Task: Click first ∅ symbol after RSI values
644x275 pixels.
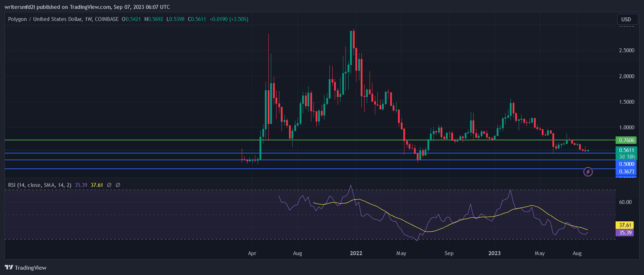Action: click(109, 185)
